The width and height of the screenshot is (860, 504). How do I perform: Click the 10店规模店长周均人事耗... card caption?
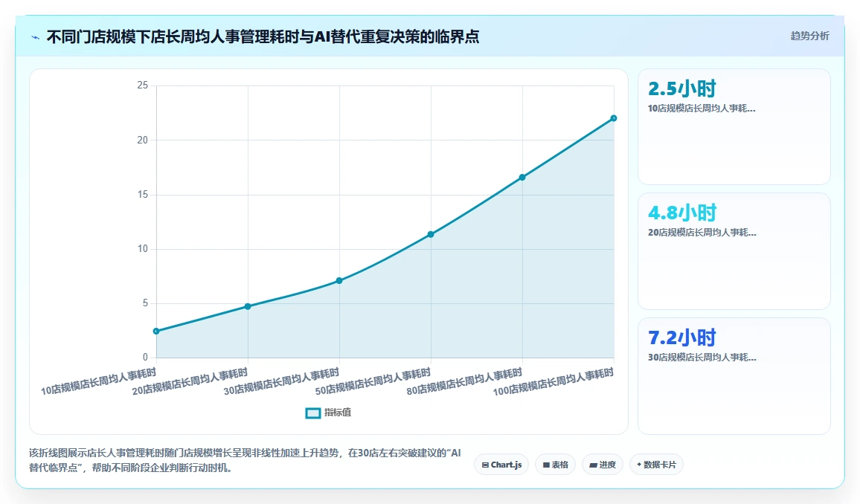click(x=702, y=109)
